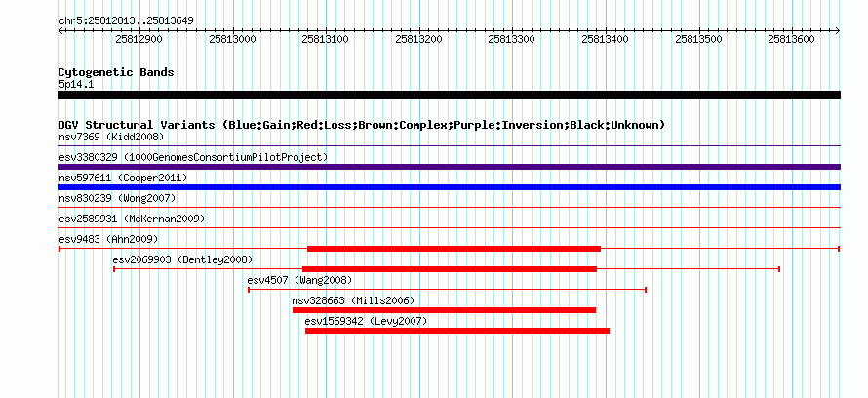This screenshot has height=398, width=868.
Task: Select ruler position 25813600
Action: [792, 40]
